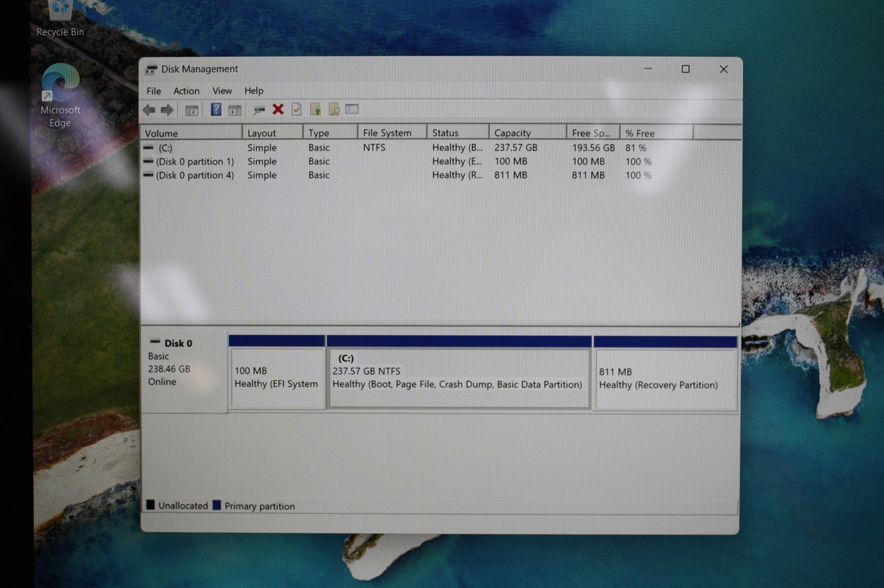
Task: Select the Recycle Bin desktop icon
Action: pyautogui.click(x=60, y=19)
